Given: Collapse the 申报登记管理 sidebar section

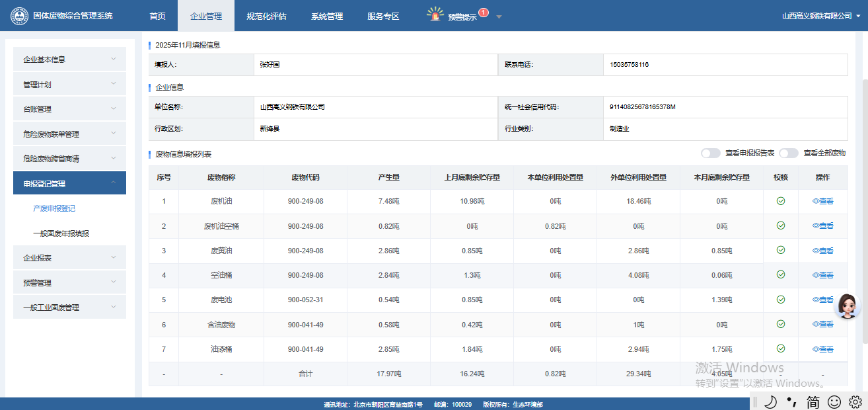Looking at the screenshot, I should click(69, 183).
